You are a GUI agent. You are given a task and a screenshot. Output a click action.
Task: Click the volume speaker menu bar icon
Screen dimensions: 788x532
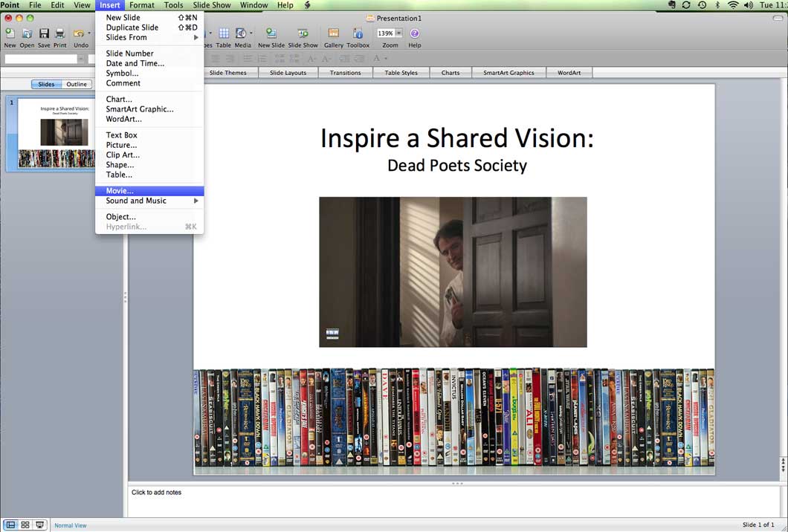[x=749, y=5]
